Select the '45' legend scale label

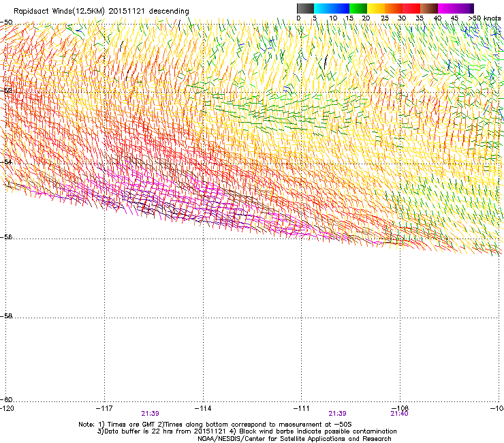coord(454,18)
